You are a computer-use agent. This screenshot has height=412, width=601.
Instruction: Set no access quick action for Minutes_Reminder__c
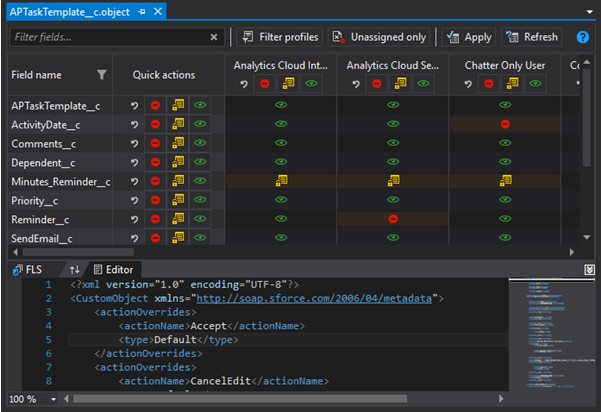(155, 181)
